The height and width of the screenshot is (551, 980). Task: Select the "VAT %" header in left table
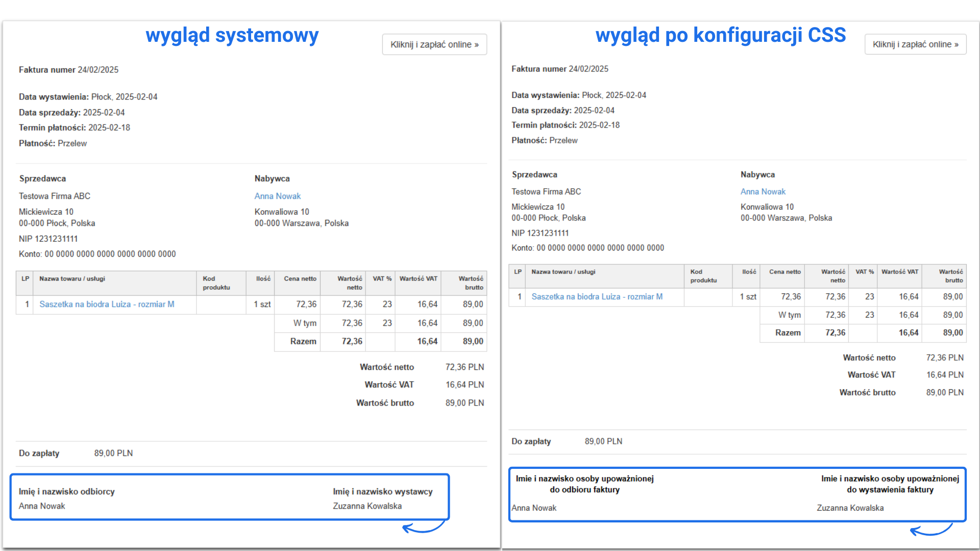[x=380, y=279]
